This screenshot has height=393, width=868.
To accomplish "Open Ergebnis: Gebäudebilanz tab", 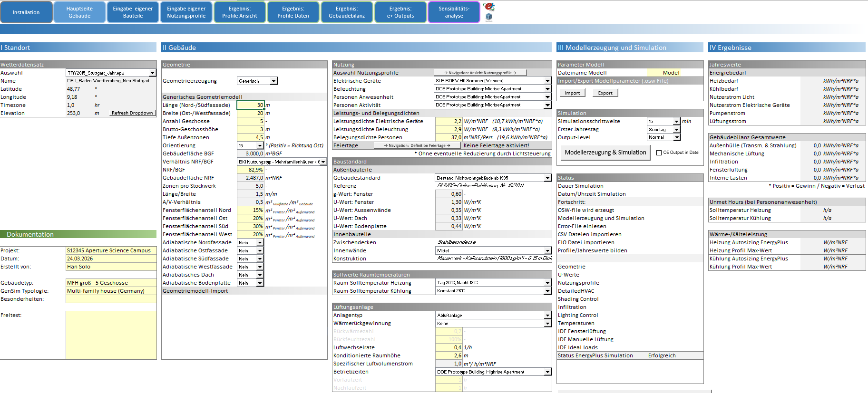I will tap(347, 12).
